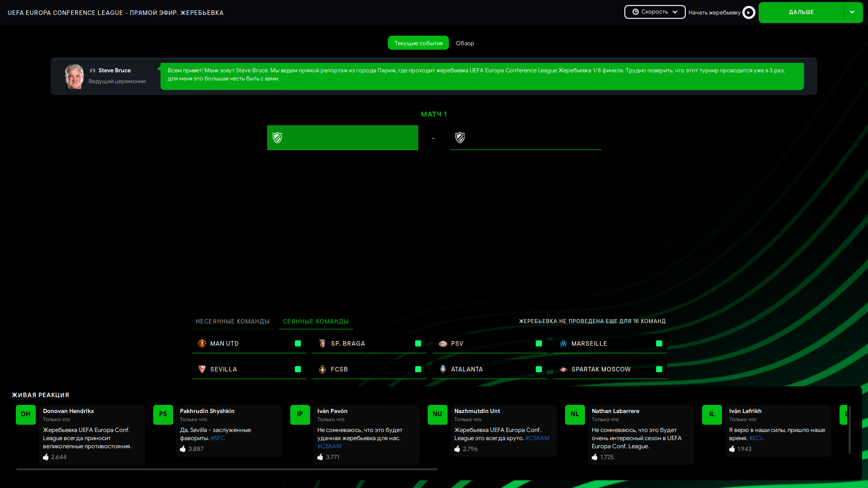
Task: Open #CSKAM hashtag in Nazhmutdin Unt's post
Action: click(x=537, y=438)
